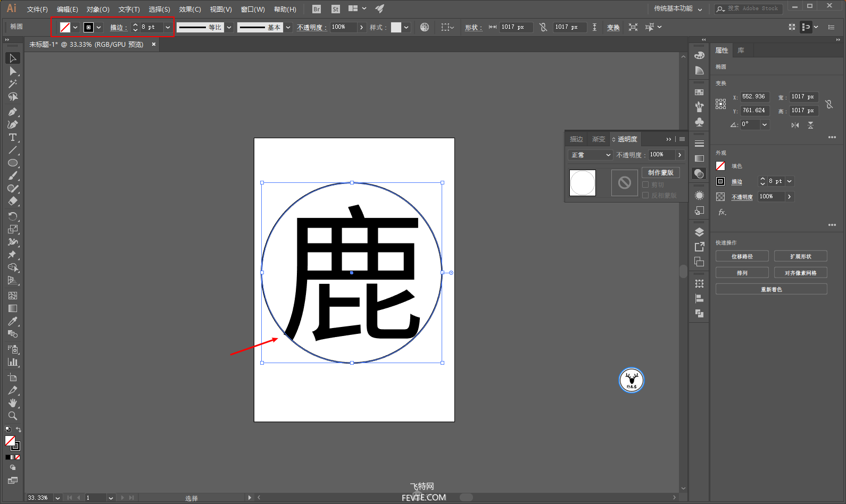Viewport: 846px width, 504px height.
Task: Enable the invert mask checkbox
Action: tap(645, 195)
